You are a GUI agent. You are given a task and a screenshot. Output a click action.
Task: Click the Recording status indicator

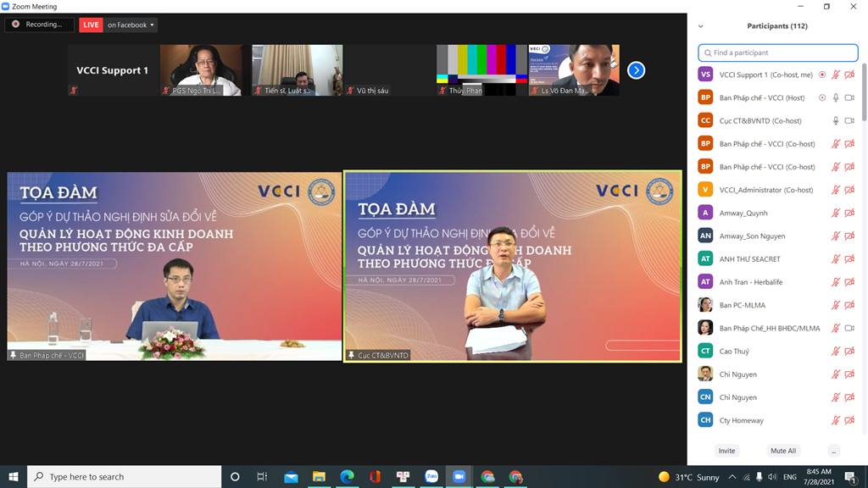click(x=39, y=25)
